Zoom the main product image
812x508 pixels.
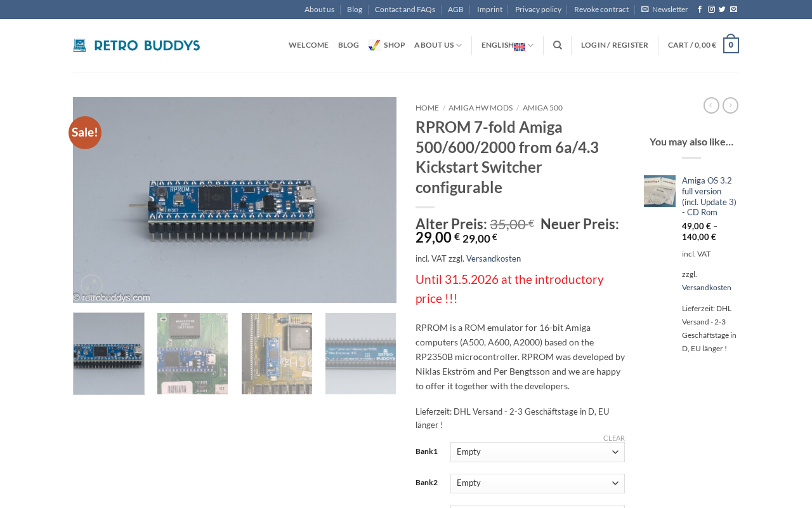click(92, 286)
